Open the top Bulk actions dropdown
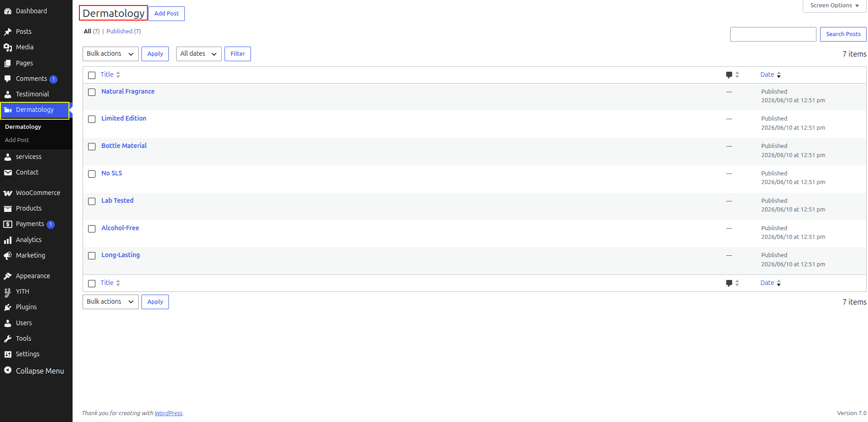This screenshot has width=868, height=422. (110, 54)
